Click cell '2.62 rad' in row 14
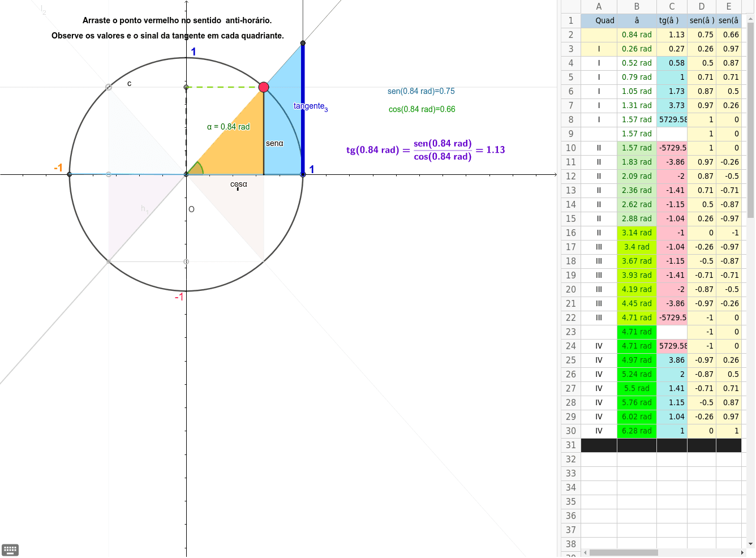756x558 pixels. (637, 204)
